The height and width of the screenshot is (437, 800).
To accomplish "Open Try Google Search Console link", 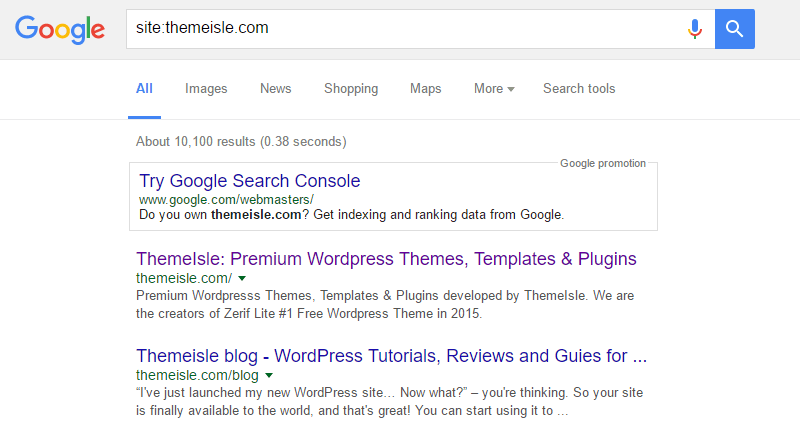I will pos(249,181).
